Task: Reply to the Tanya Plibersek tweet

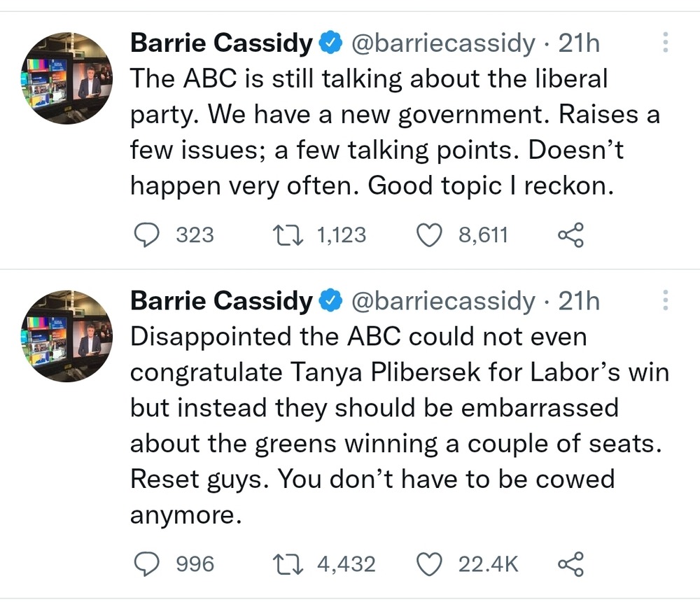Action: coord(146,563)
